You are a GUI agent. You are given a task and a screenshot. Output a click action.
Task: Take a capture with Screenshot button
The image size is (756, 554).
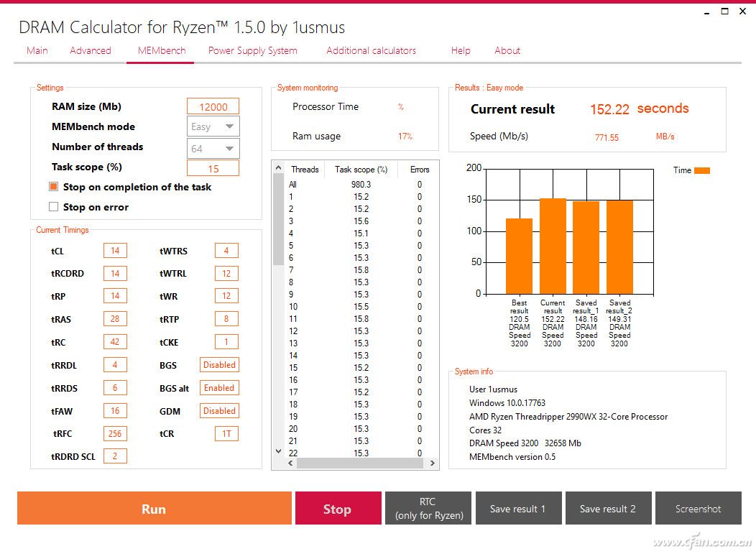point(698,508)
